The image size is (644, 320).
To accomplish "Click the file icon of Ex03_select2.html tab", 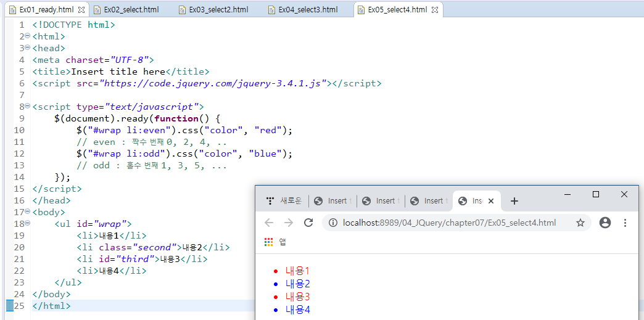I will click(x=182, y=9).
